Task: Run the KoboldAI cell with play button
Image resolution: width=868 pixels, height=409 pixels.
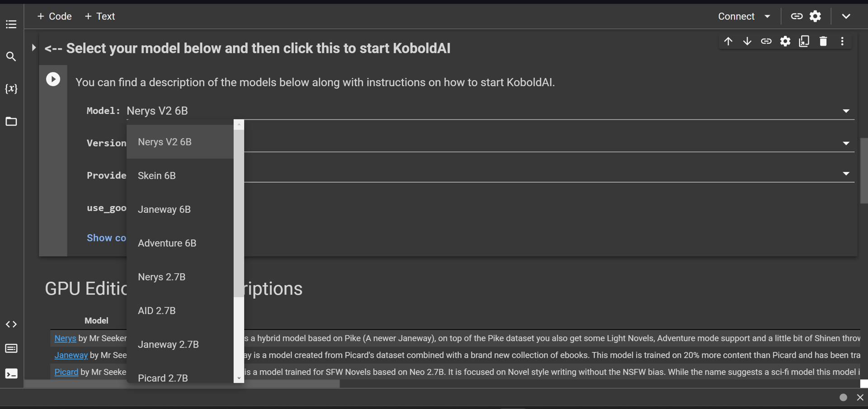Action: tap(53, 80)
